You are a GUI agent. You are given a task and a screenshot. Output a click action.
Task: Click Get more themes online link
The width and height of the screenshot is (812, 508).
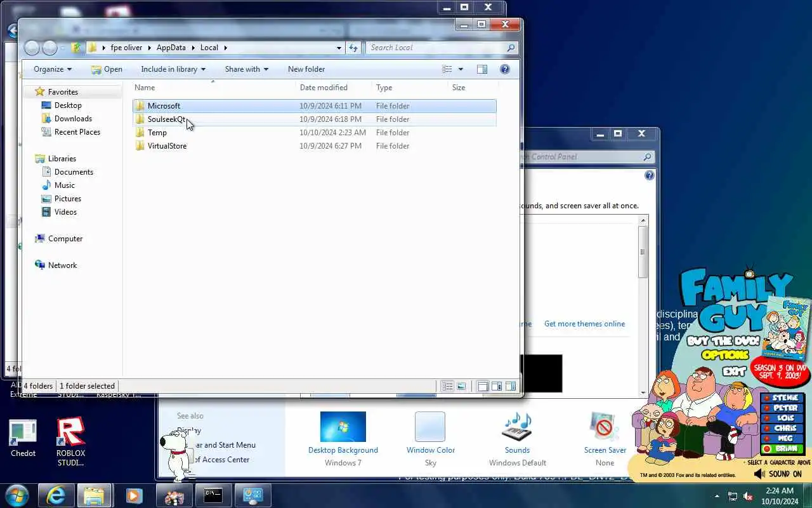click(x=584, y=324)
